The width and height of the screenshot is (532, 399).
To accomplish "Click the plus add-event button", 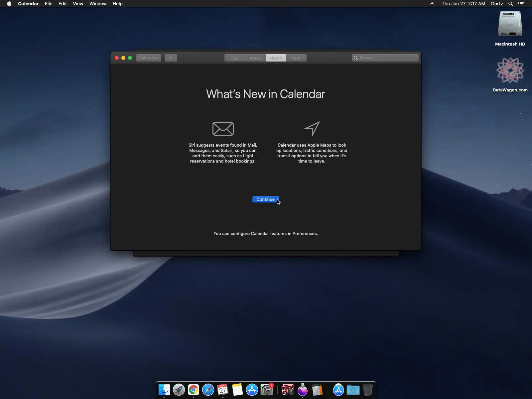I will (171, 58).
